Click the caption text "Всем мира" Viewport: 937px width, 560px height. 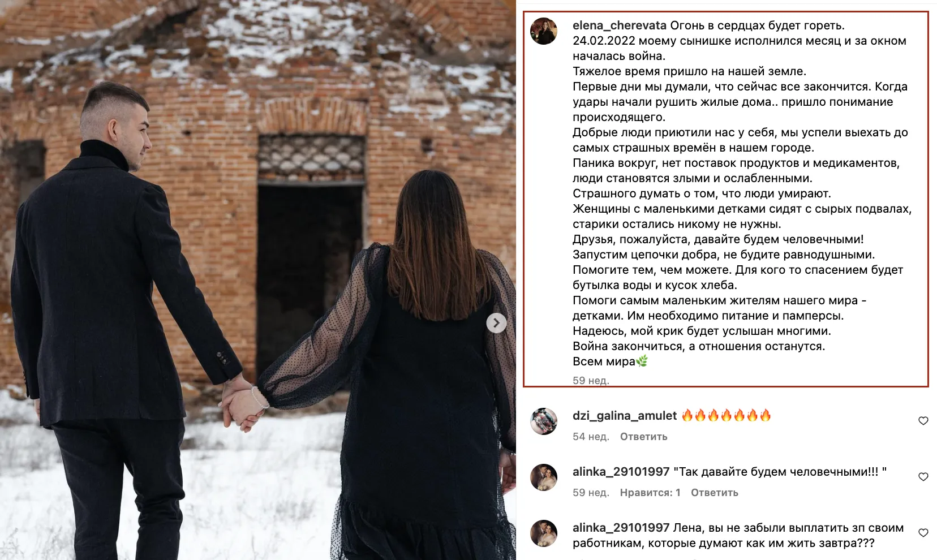604,361
